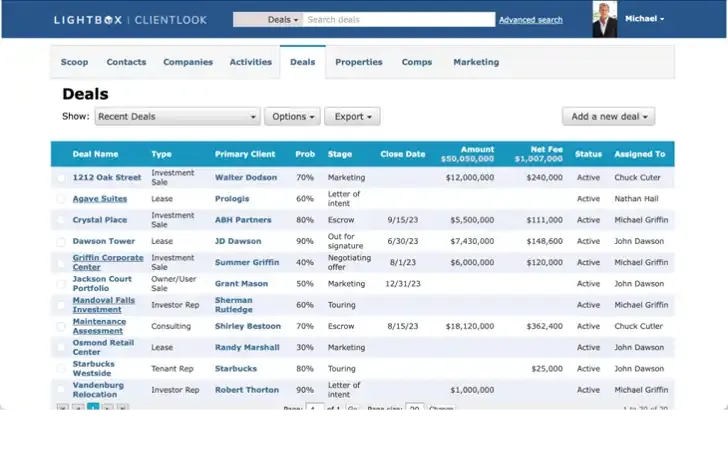Open the Deals search scope dropdown
728x455 pixels.
coord(268,20)
